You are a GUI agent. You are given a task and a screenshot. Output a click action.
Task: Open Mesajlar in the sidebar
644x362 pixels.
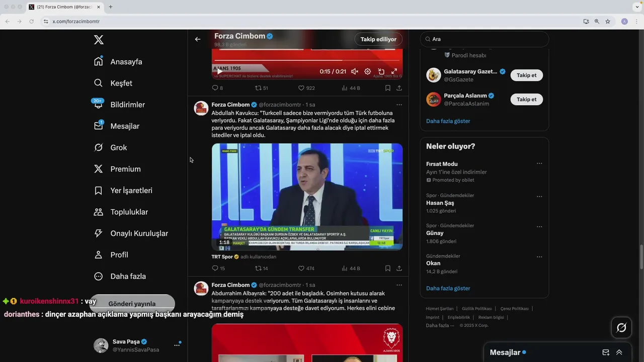click(117, 126)
